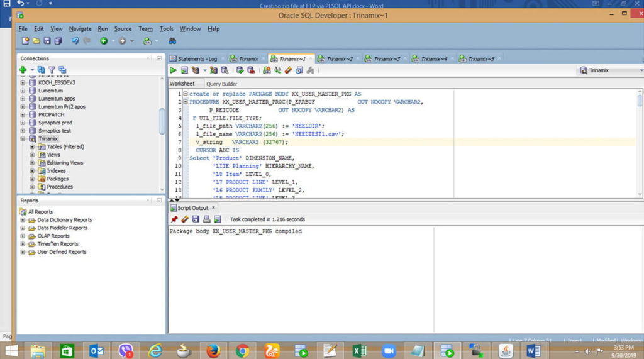
Task: Open the Source menu
Action: pos(123,29)
